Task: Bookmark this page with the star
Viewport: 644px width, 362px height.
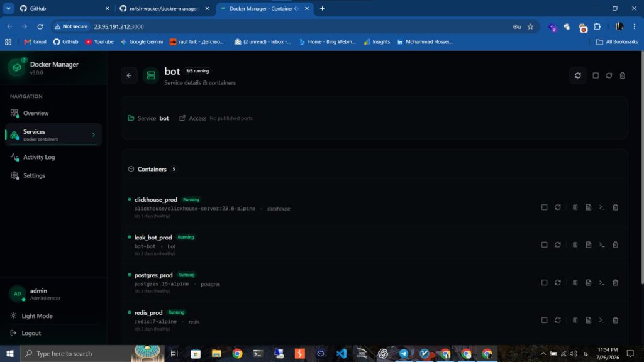Action: [x=531, y=26]
